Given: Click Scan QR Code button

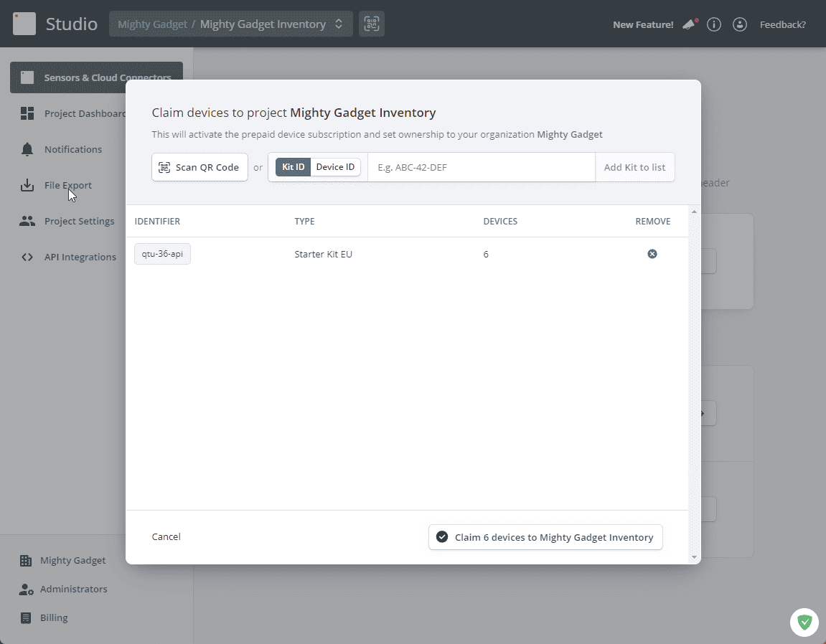Looking at the screenshot, I should (200, 167).
